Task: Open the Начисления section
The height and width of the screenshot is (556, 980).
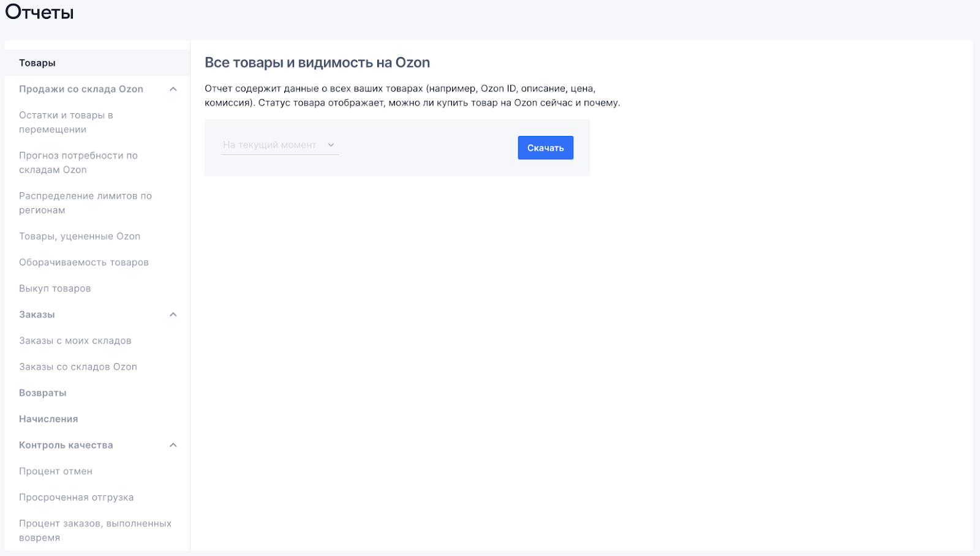Action: click(x=48, y=419)
